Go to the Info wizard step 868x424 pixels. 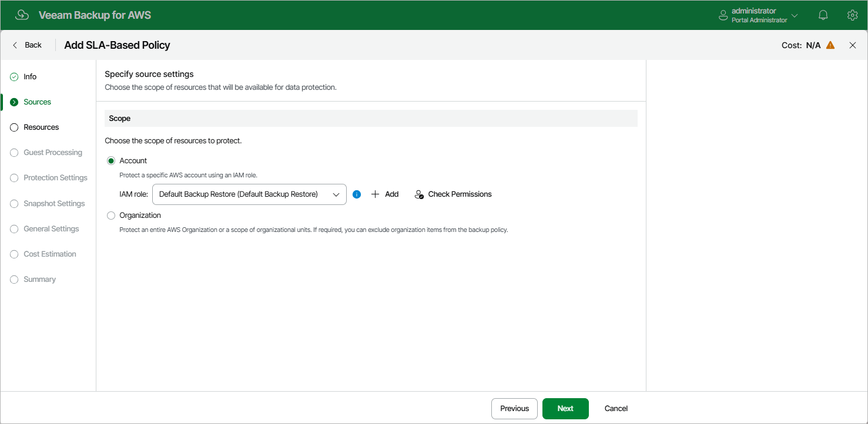[30, 77]
